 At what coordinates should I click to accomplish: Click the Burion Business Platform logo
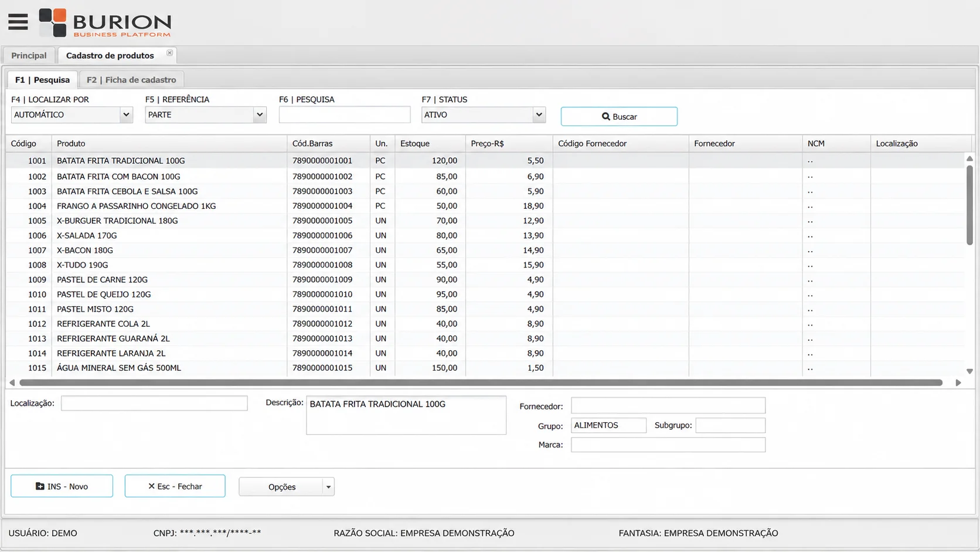(105, 23)
